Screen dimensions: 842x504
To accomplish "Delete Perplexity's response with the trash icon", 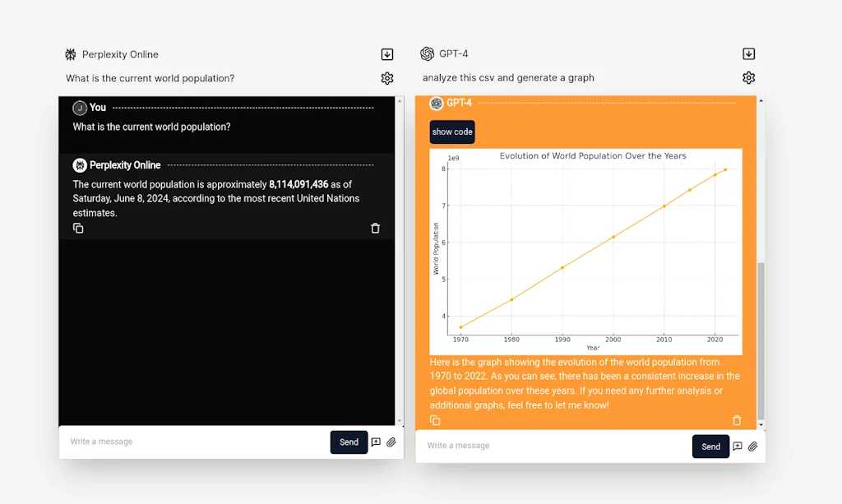I will point(375,228).
